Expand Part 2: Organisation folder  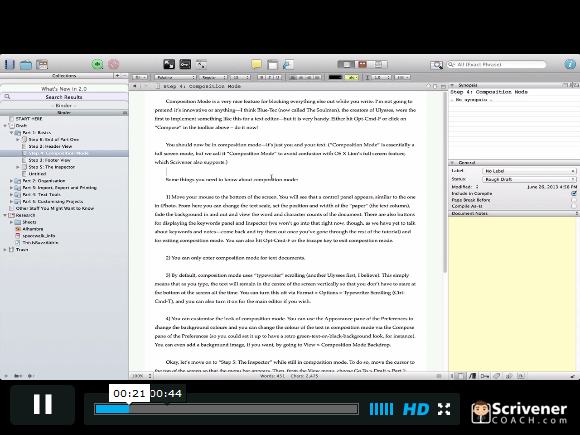tap(11, 181)
